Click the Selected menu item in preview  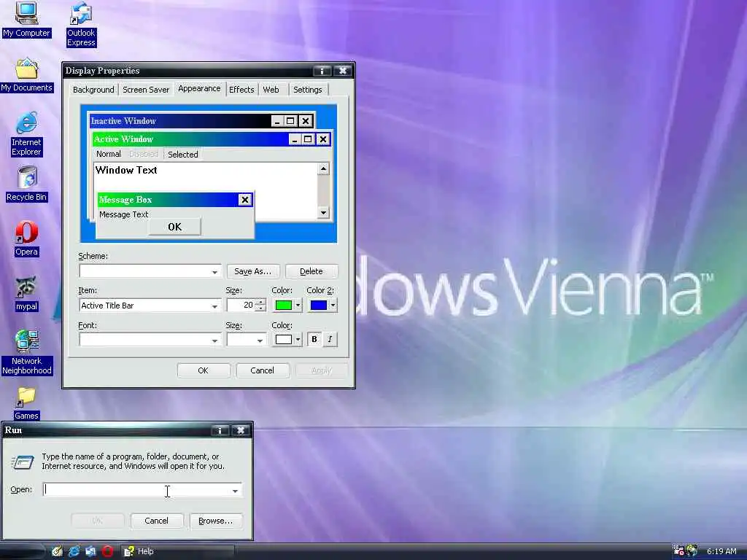pyautogui.click(x=183, y=155)
